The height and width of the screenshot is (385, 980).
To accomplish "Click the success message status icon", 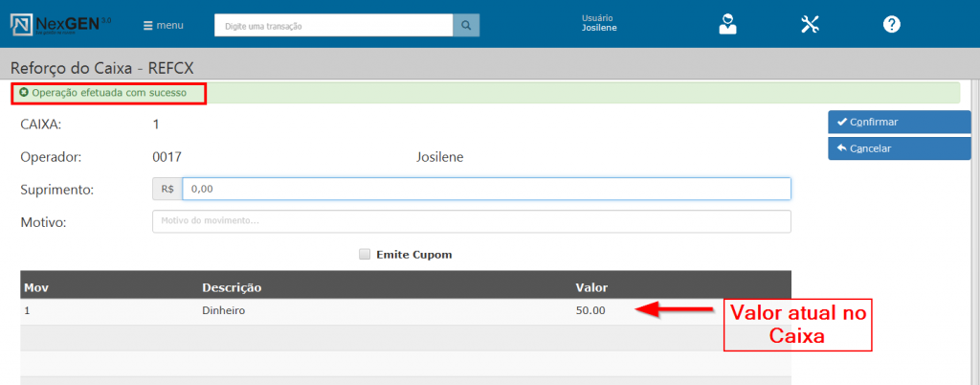I will point(24,93).
